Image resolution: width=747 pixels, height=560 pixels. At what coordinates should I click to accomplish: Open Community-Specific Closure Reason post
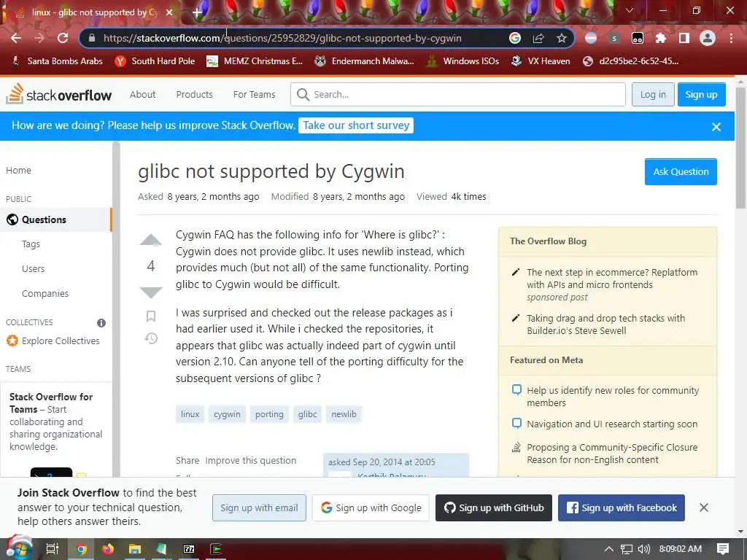coord(612,454)
